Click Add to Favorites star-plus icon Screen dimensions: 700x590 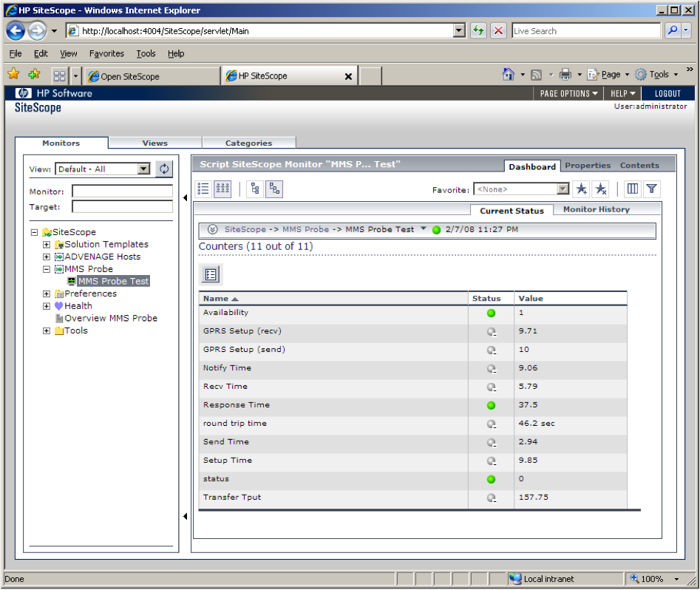point(34,74)
